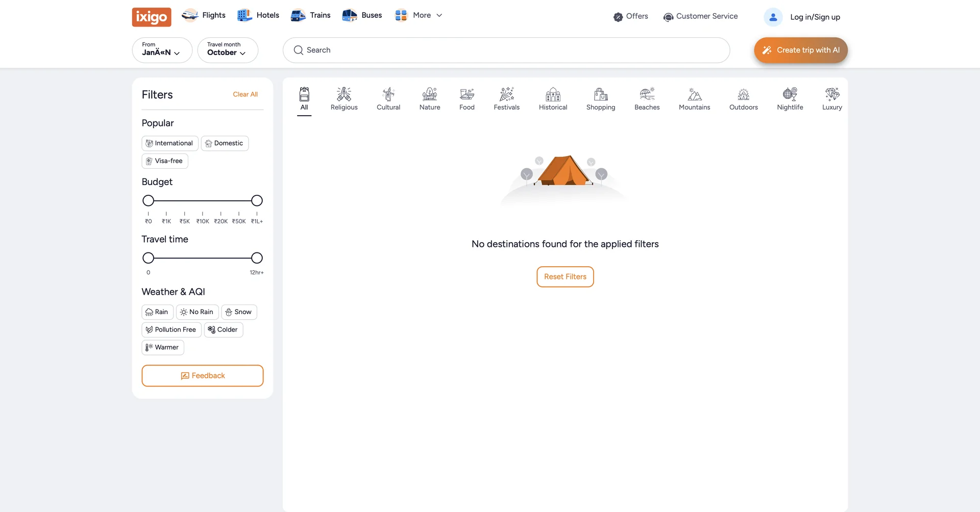Click Log in/Sign up
Image resolution: width=980 pixels, height=512 pixels.
pos(815,17)
